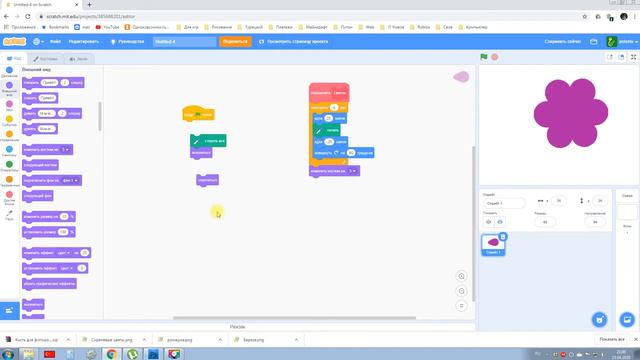Click the project title field

184,41
